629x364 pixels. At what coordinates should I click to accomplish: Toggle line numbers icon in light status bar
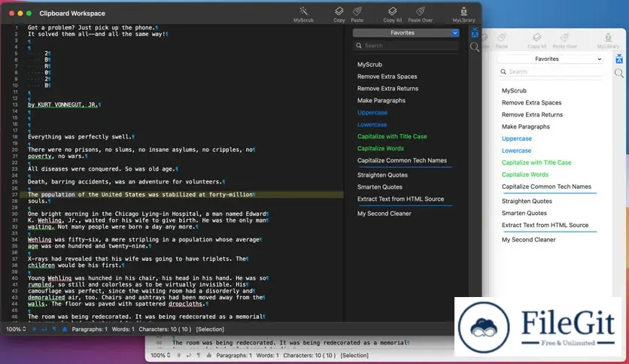coord(178,355)
